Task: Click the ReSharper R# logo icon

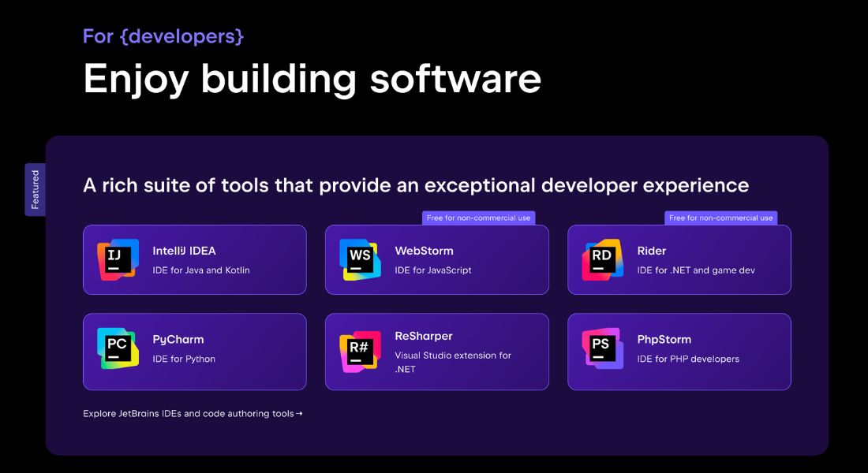Action: (x=361, y=352)
